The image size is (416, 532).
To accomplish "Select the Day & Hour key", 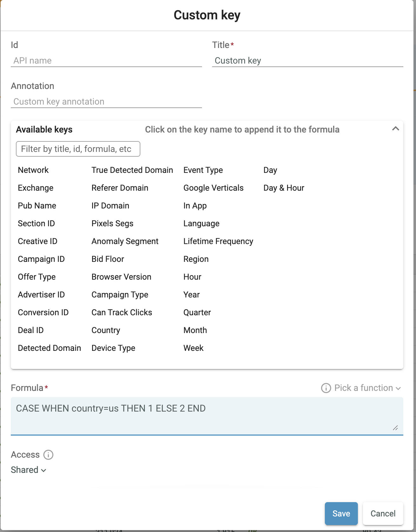I will click(x=284, y=188).
